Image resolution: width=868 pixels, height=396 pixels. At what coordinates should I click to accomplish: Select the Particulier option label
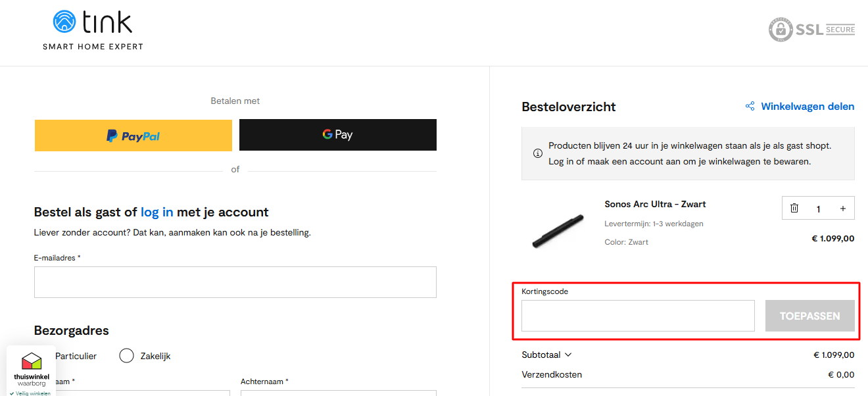pos(76,356)
